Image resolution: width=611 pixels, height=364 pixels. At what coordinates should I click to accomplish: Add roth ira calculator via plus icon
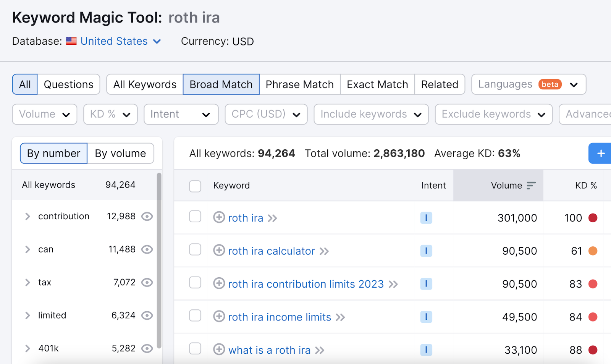click(x=219, y=251)
